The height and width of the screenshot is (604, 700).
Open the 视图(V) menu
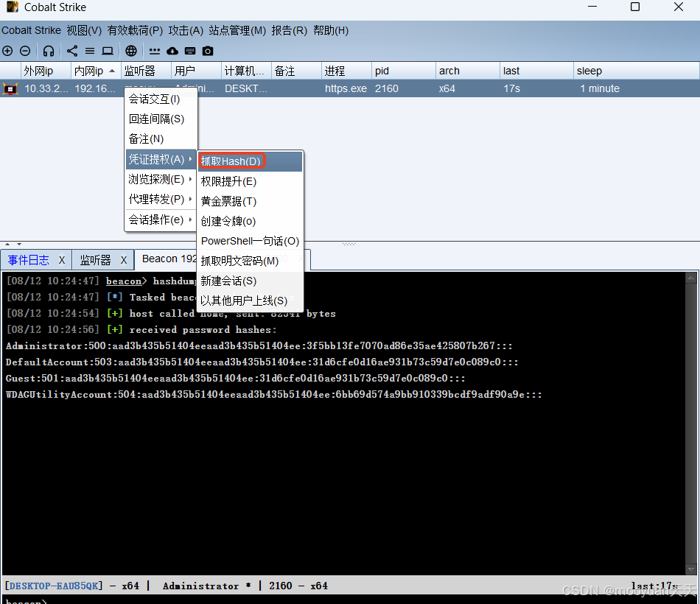point(84,30)
